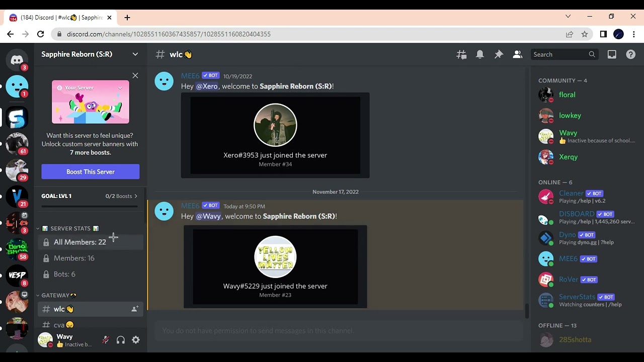Open the inbox icon
The image size is (644, 362).
point(612,54)
